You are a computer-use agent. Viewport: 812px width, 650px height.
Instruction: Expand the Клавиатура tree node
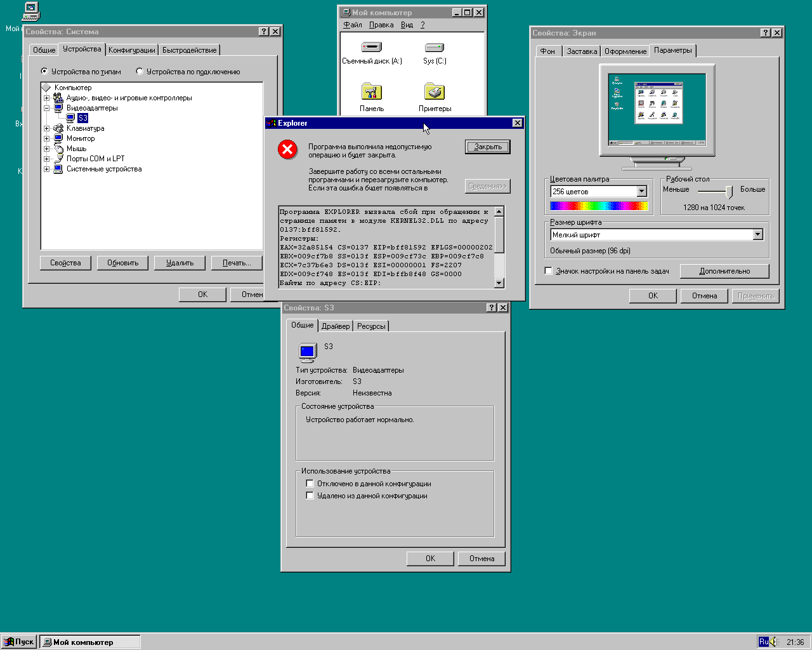coord(46,128)
